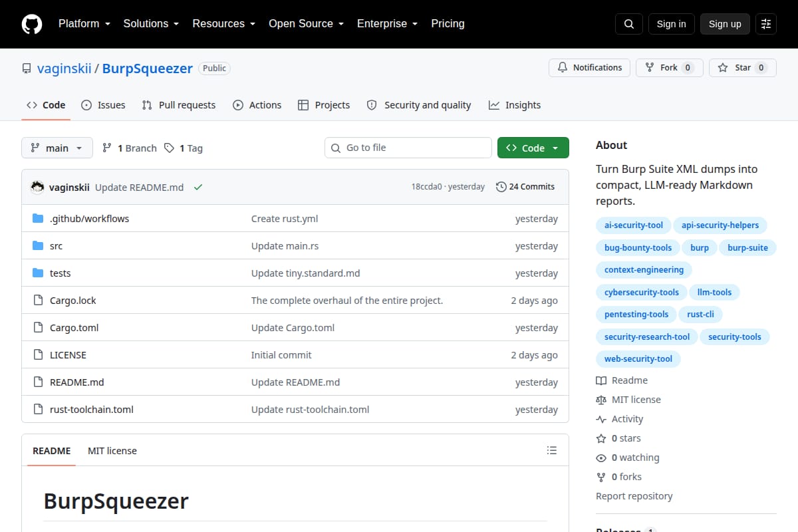Switch to MIT license tab in README
The image size is (798, 532).
click(x=112, y=450)
